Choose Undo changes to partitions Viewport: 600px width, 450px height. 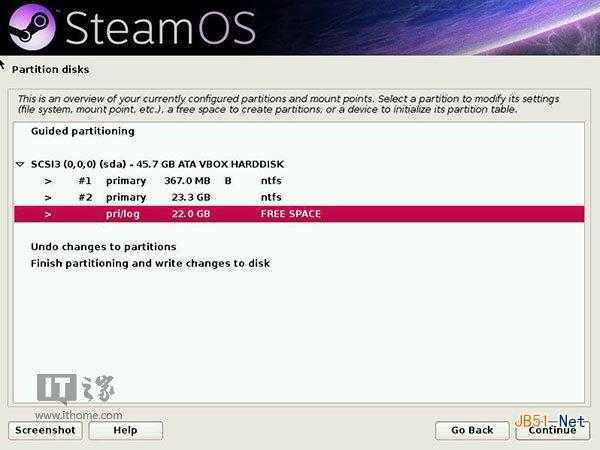pos(103,247)
